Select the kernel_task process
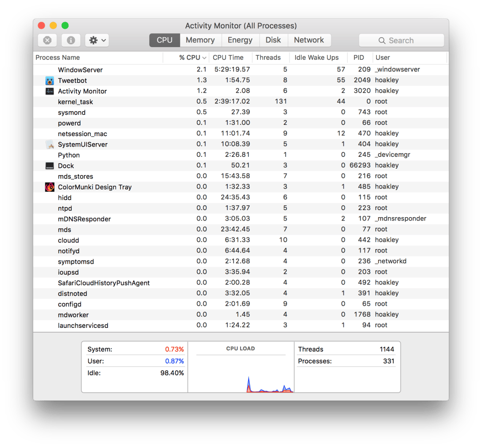Viewport: 482px width, 448px height. 241,102
